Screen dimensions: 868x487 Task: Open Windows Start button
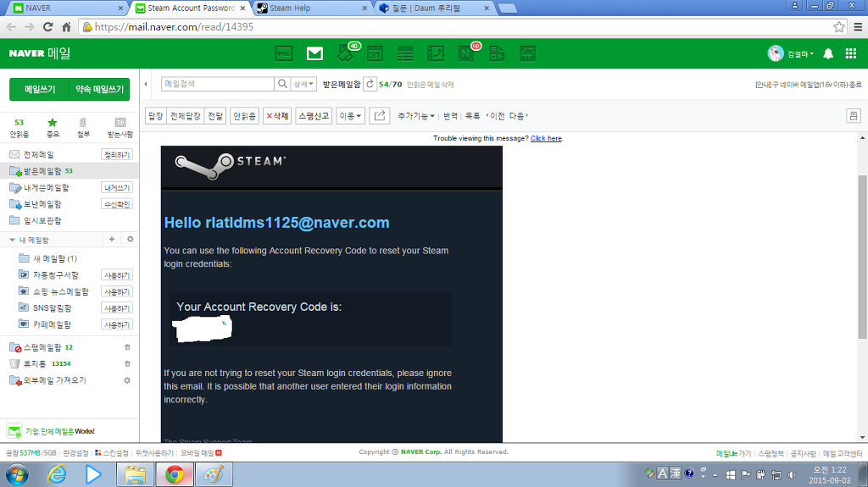click(x=17, y=474)
